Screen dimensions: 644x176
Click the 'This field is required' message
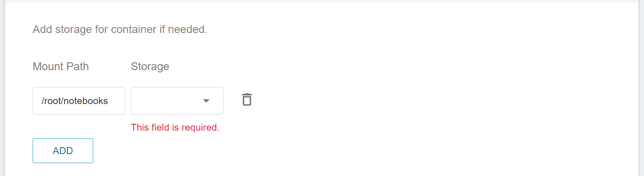click(x=175, y=127)
